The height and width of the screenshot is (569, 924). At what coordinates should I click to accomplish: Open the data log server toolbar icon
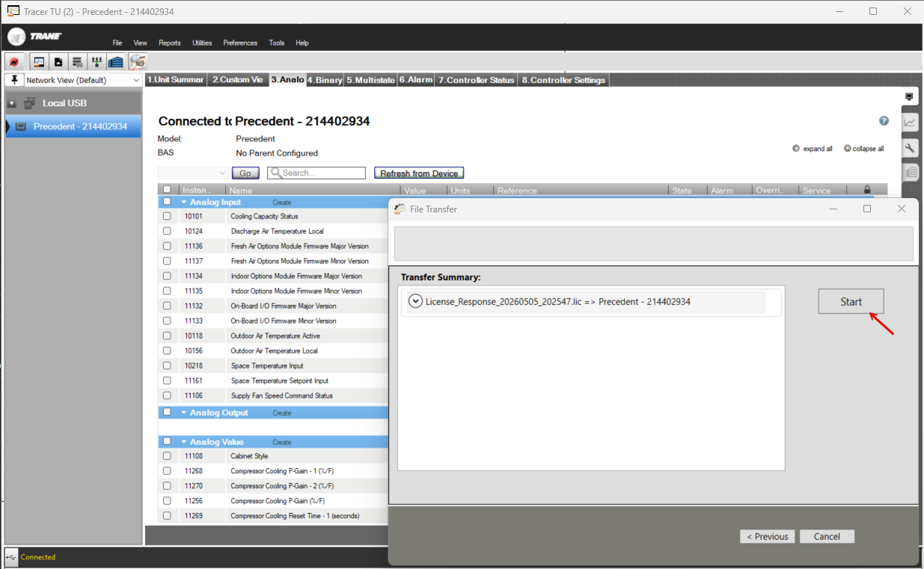point(77,62)
